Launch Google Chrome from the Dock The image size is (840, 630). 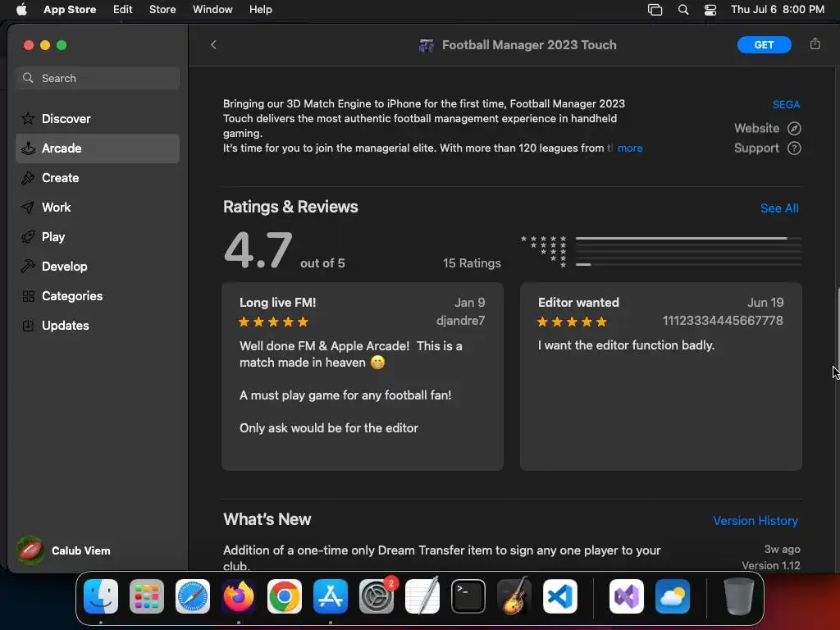tap(285, 596)
